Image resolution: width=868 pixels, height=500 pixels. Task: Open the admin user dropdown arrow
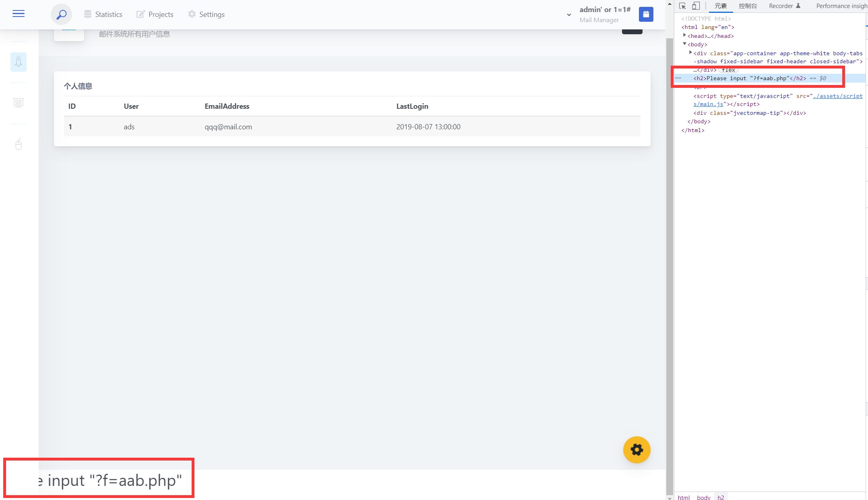(x=569, y=15)
